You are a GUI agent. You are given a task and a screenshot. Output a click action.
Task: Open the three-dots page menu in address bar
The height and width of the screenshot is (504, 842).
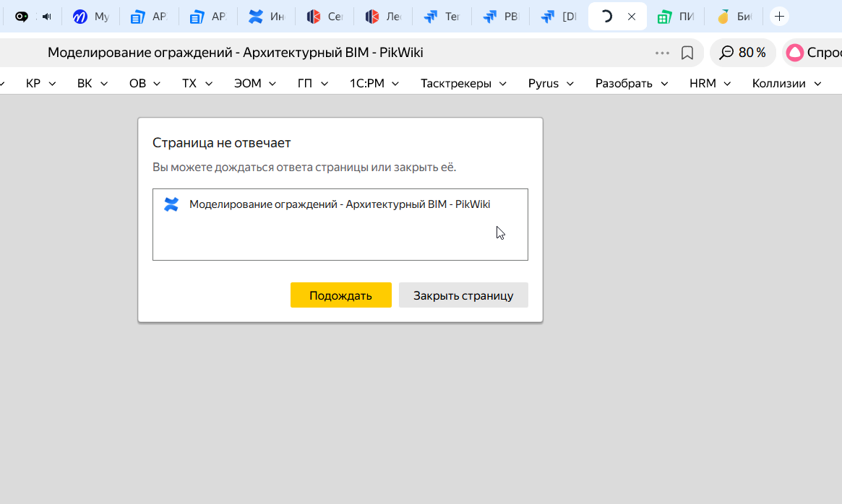tap(662, 53)
